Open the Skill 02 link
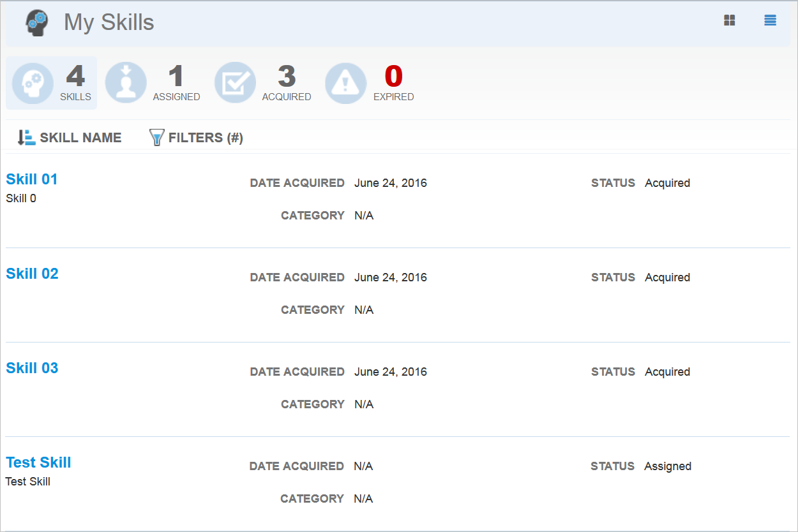This screenshot has height=532, width=798. tap(32, 274)
